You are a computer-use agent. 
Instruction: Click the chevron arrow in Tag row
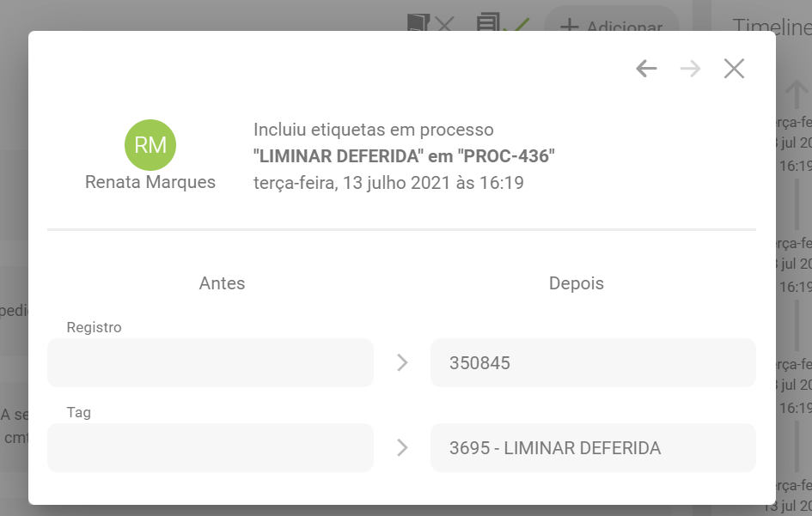click(x=402, y=447)
